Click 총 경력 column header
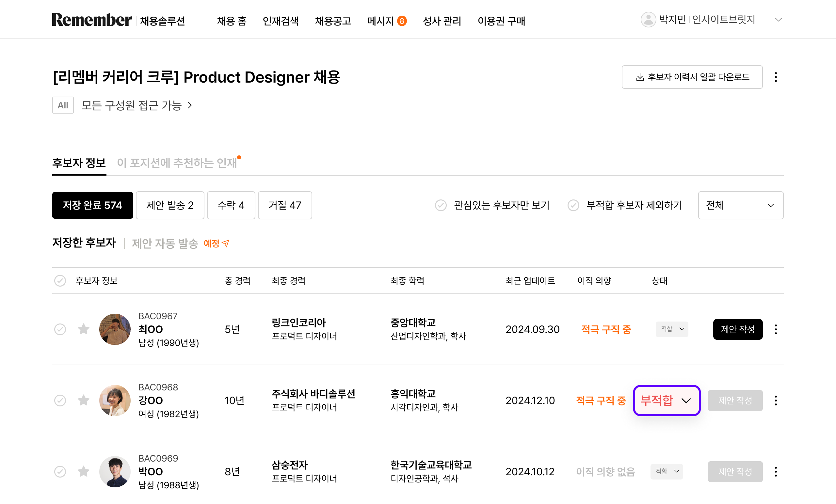The image size is (836, 504). coord(237,280)
